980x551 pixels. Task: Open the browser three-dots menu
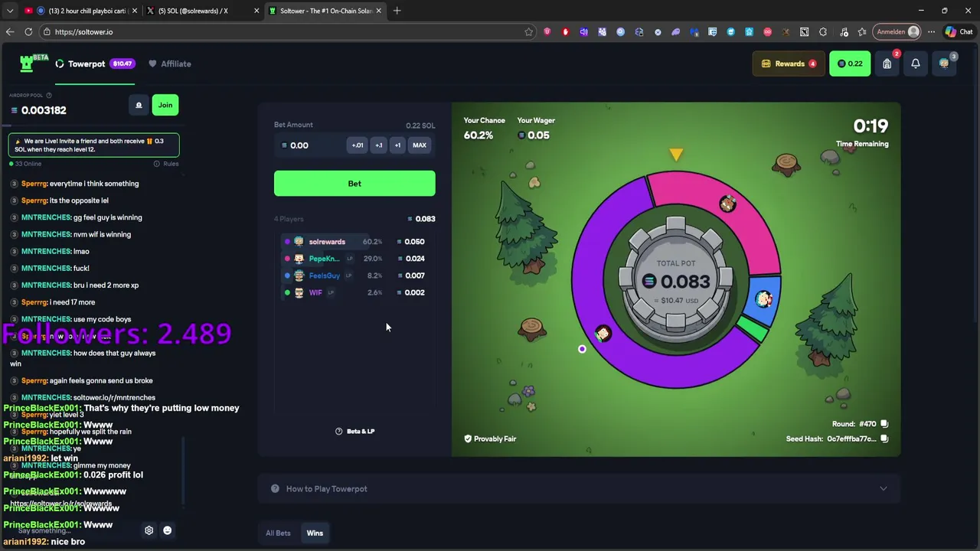[931, 32]
